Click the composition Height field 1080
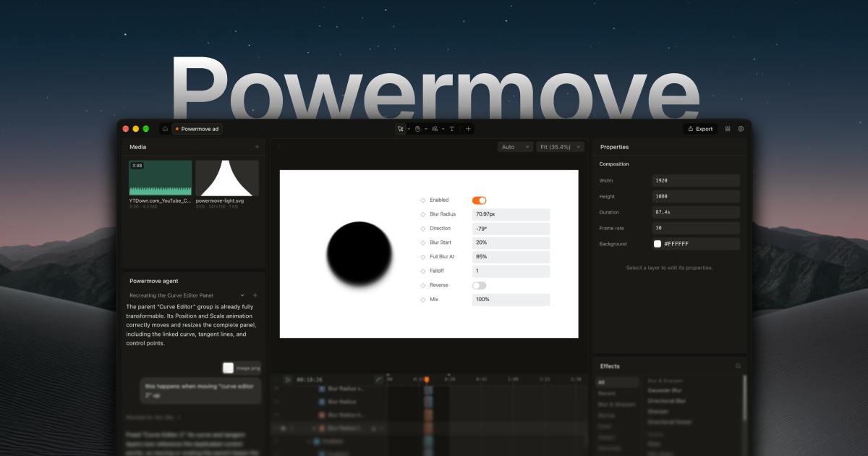 tap(695, 196)
